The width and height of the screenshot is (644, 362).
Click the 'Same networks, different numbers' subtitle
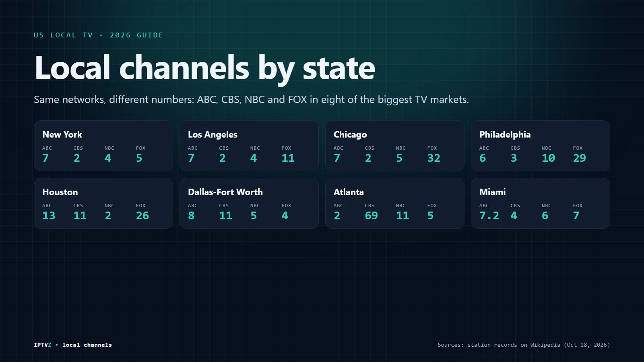click(251, 99)
